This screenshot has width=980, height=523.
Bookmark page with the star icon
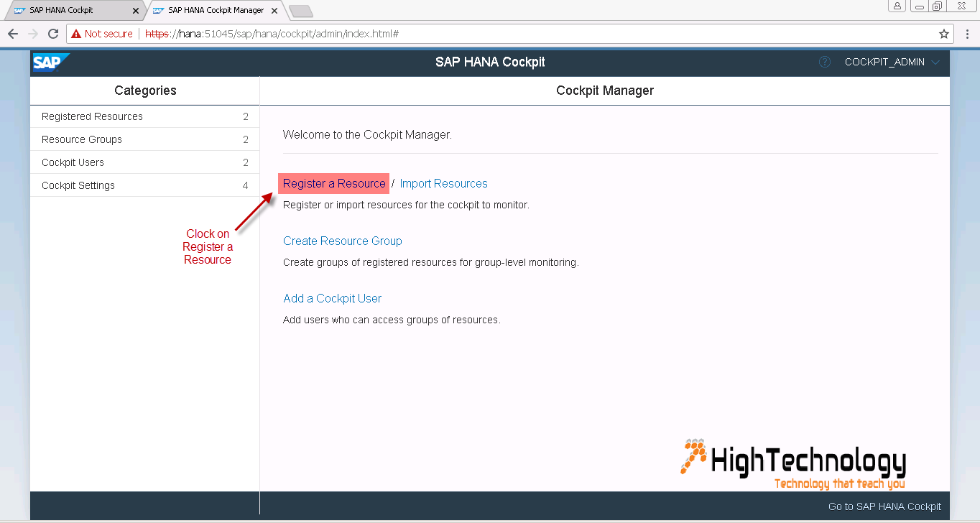click(943, 34)
